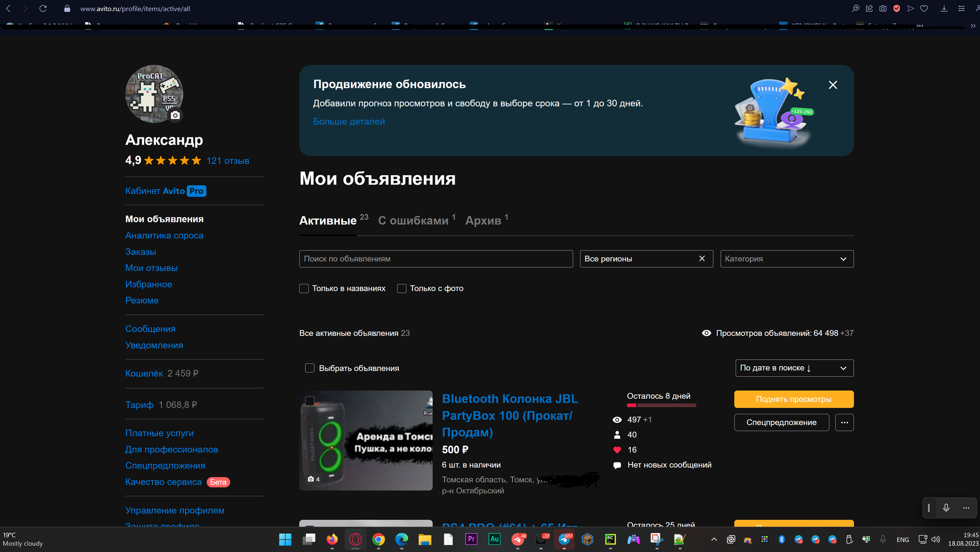Open Управление профилем

175,510
